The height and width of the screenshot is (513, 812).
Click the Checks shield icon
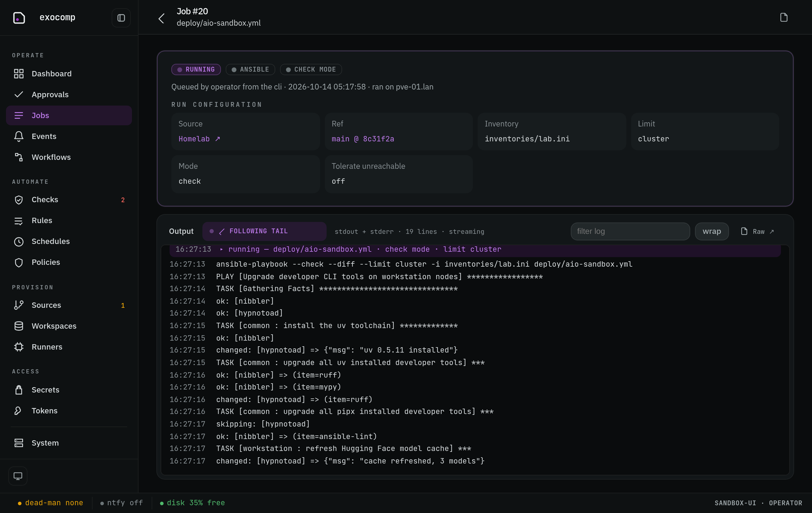tap(19, 200)
